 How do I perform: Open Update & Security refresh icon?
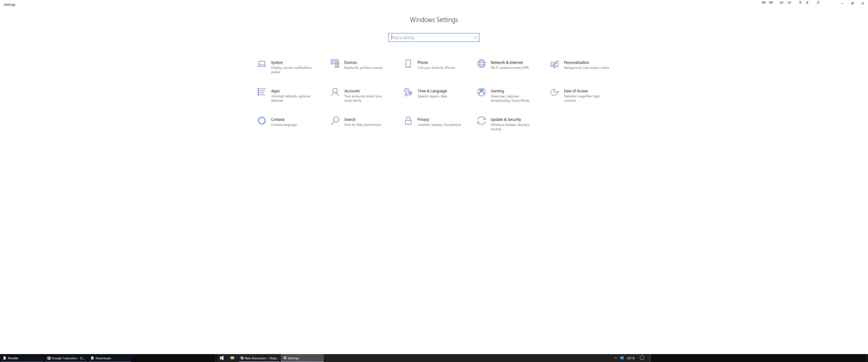click(x=481, y=120)
